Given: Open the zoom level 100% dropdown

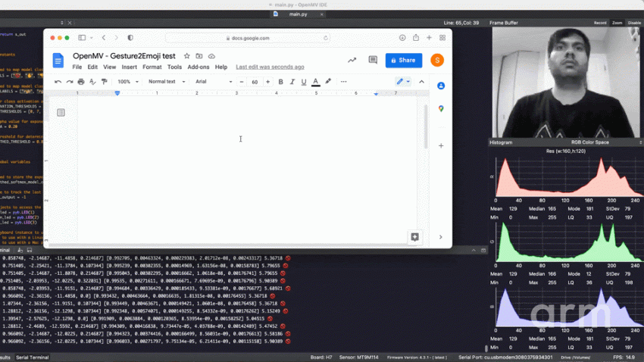Looking at the screenshot, I should pos(127,82).
